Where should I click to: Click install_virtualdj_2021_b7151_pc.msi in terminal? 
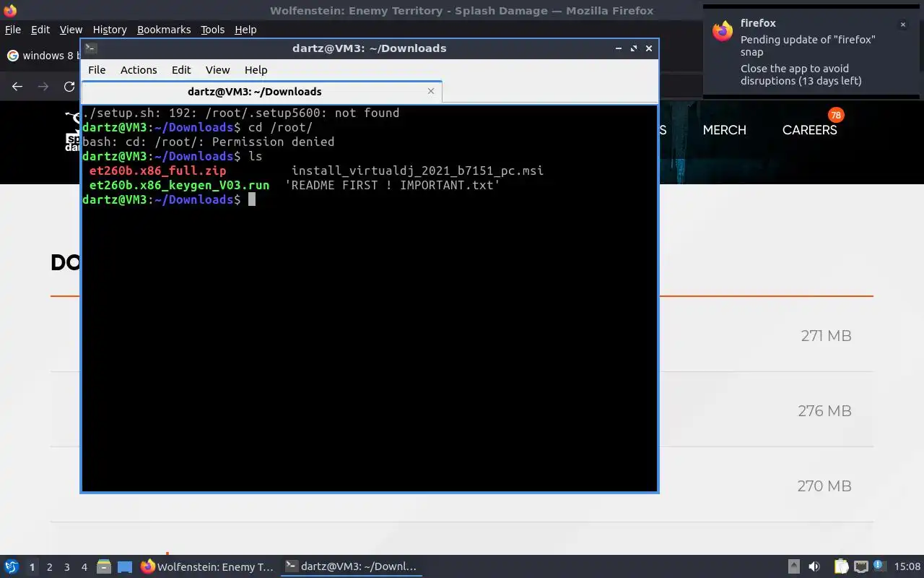point(417,171)
